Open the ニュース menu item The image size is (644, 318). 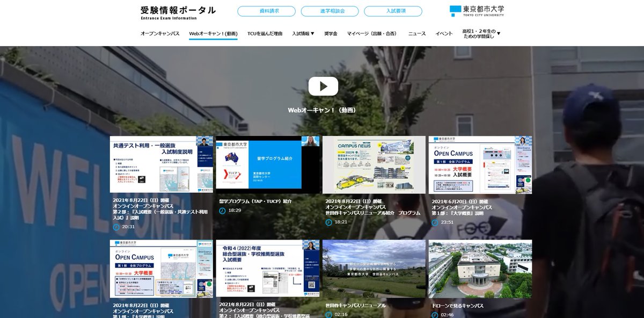click(x=417, y=33)
